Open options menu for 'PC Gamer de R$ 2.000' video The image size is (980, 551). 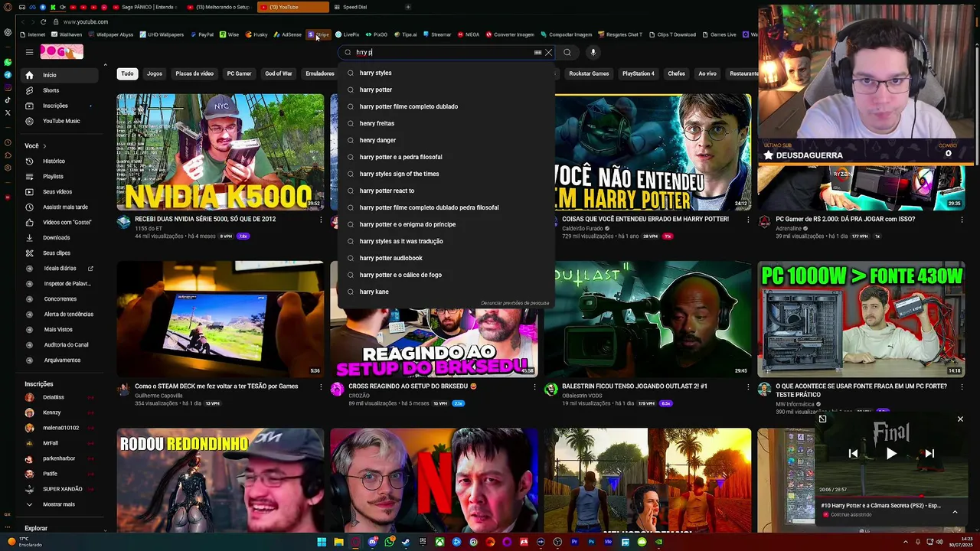(x=962, y=220)
